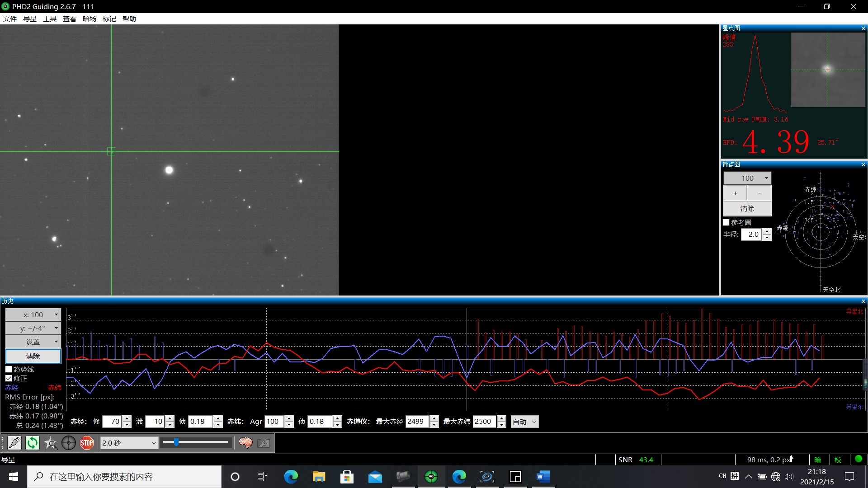Click the 半径 radius field showing 2.0
Screen dimensions: 868x488
(752, 234)
